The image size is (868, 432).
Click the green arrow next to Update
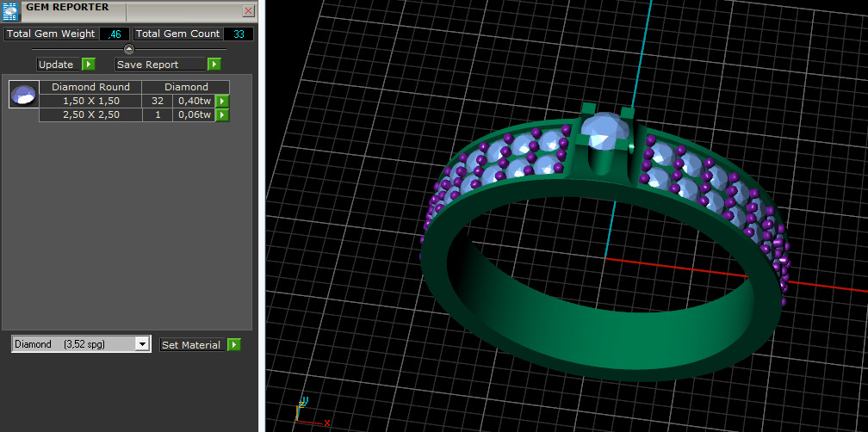pos(89,65)
